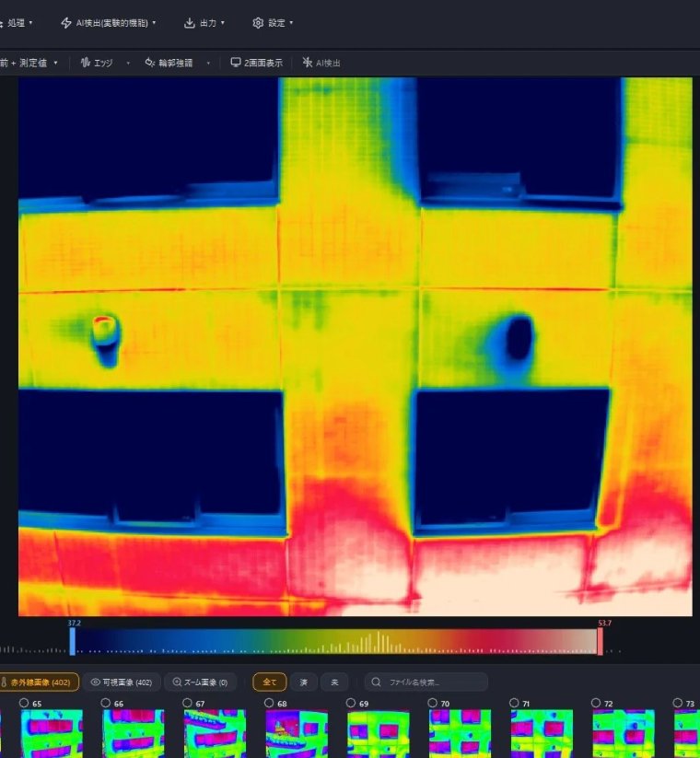Image resolution: width=700 pixels, height=758 pixels.
Task: Click the maximum temperature handle at 53.7
Action: point(600,642)
